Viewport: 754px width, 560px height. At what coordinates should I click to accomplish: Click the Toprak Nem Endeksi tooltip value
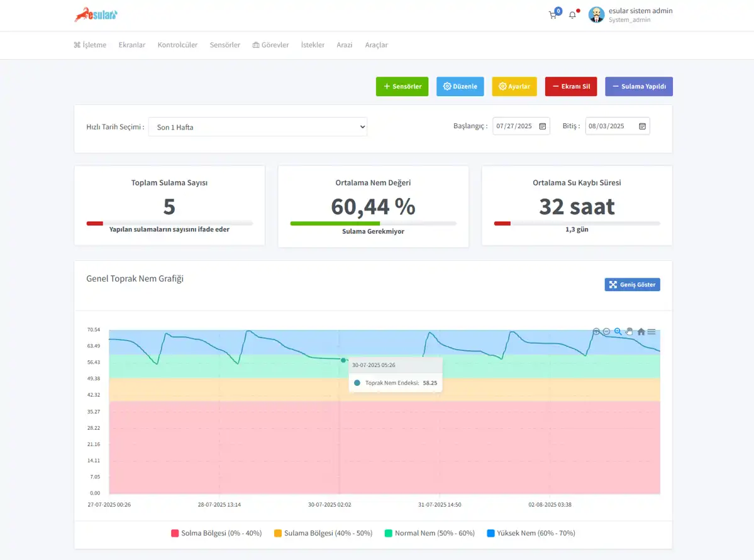pyautogui.click(x=430, y=383)
